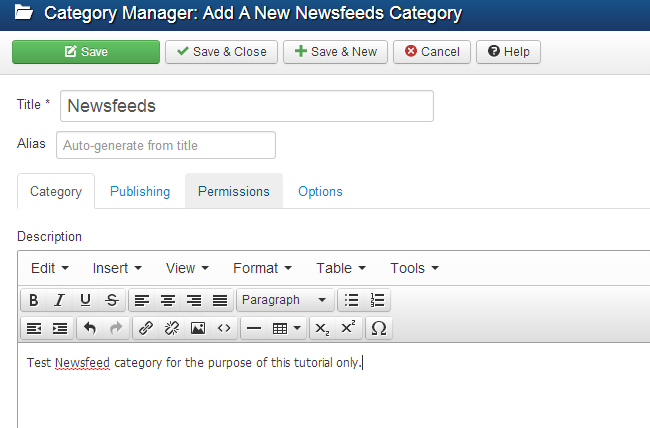Switch to the Publishing tab
650x428 pixels.
click(x=140, y=191)
